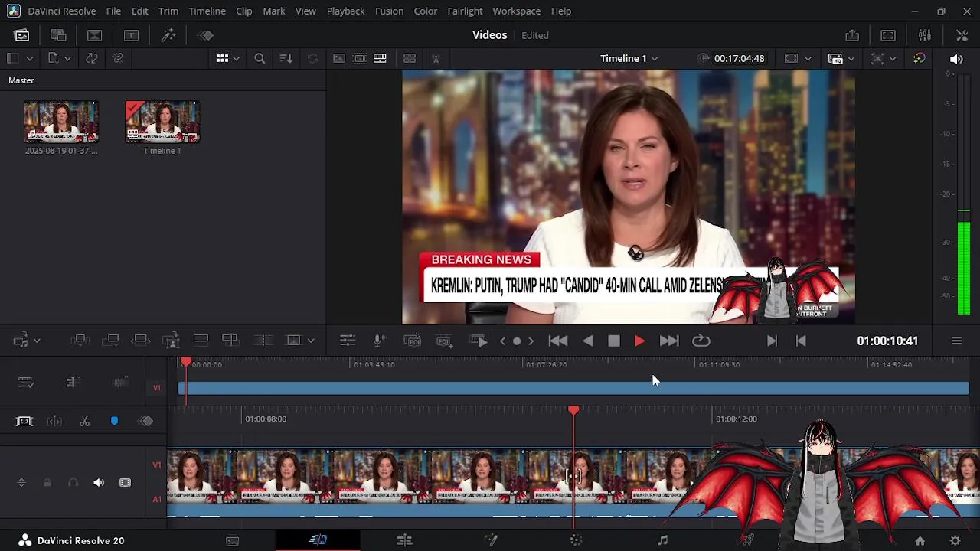Image resolution: width=980 pixels, height=551 pixels.
Task: Open the Transitions panel
Action: 95,35
